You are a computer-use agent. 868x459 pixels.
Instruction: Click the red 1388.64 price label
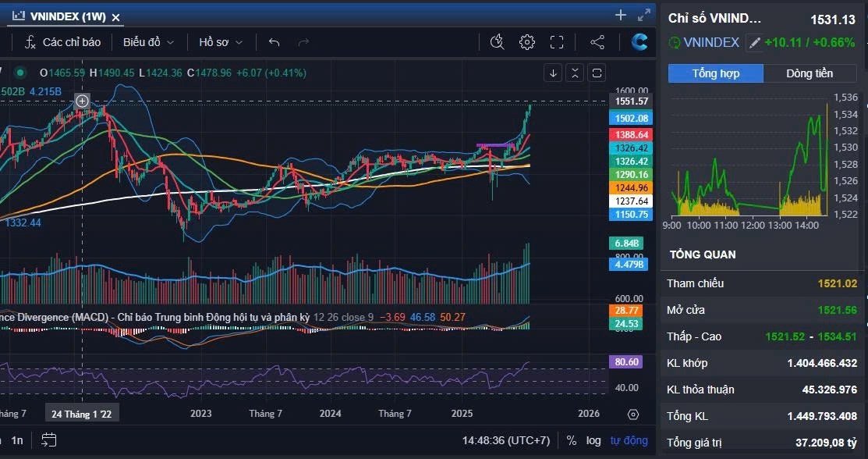pos(630,134)
